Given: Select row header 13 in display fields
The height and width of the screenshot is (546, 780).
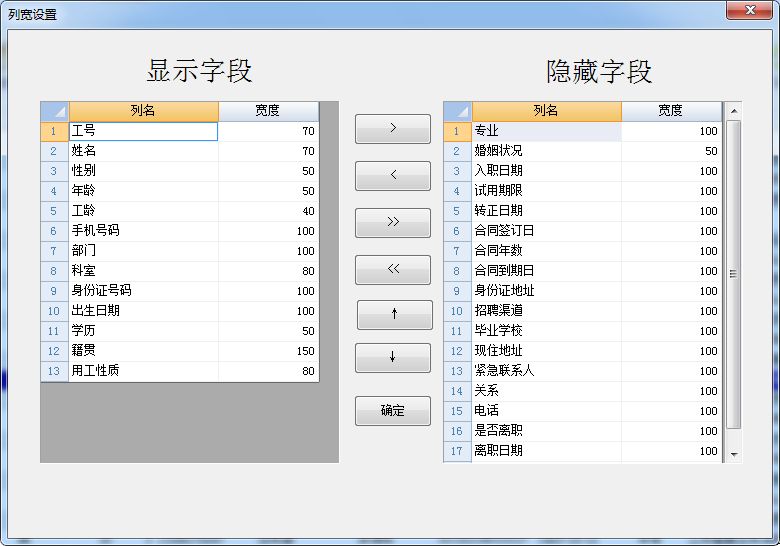Looking at the screenshot, I should [x=55, y=371].
